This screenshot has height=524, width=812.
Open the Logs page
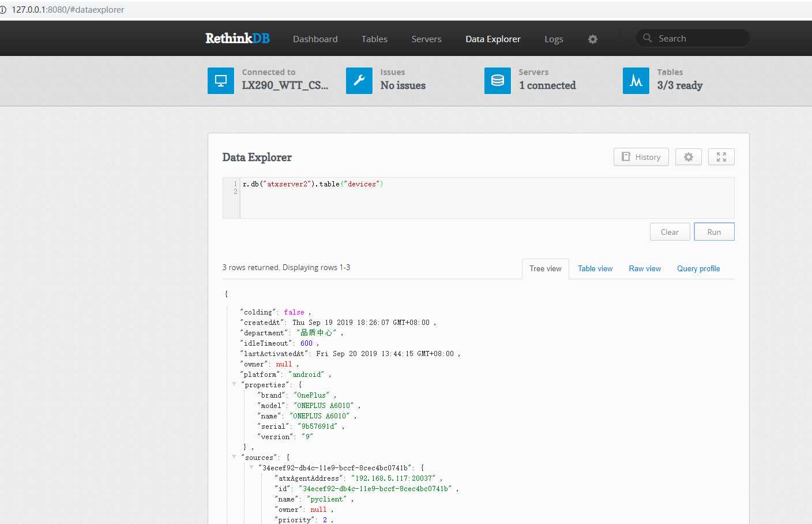pos(554,39)
